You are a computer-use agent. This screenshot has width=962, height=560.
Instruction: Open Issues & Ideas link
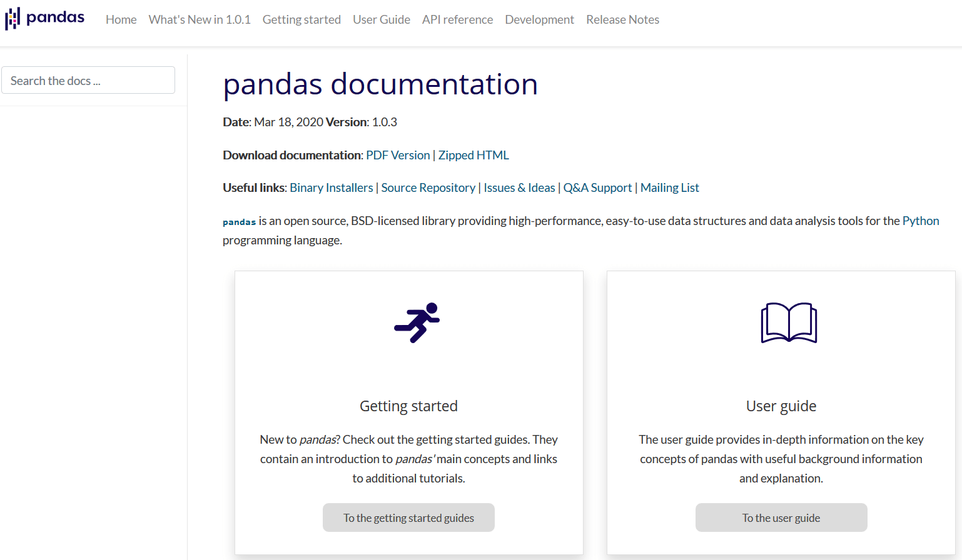[519, 187]
